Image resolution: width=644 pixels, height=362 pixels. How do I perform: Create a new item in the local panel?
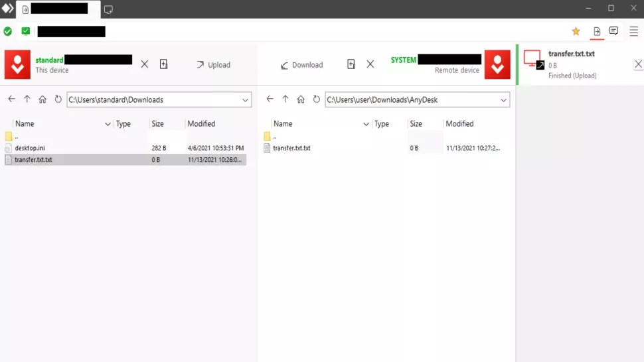163,64
